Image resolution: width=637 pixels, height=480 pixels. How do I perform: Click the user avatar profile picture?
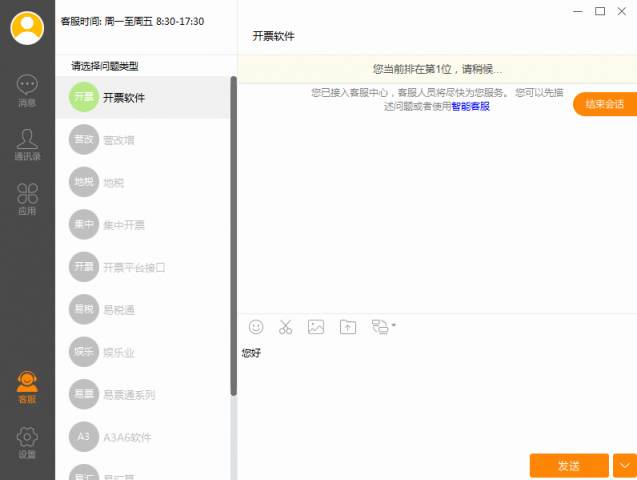click(x=27, y=27)
